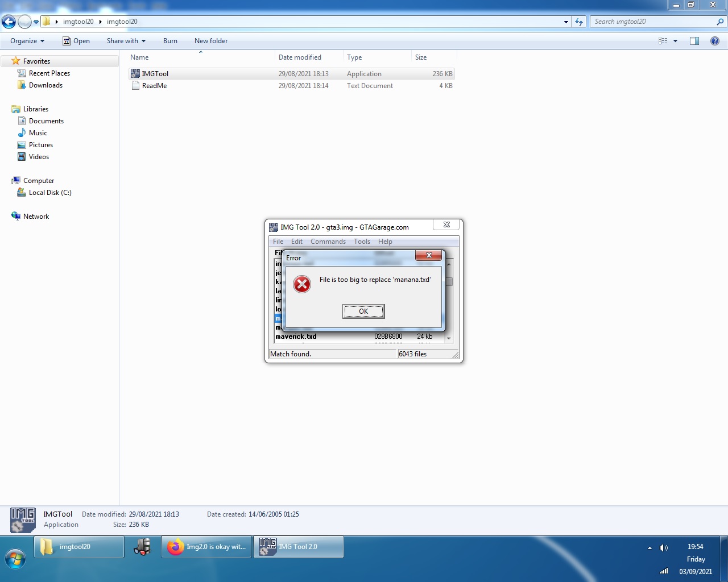Open the Organize dropdown menu

(x=27, y=41)
